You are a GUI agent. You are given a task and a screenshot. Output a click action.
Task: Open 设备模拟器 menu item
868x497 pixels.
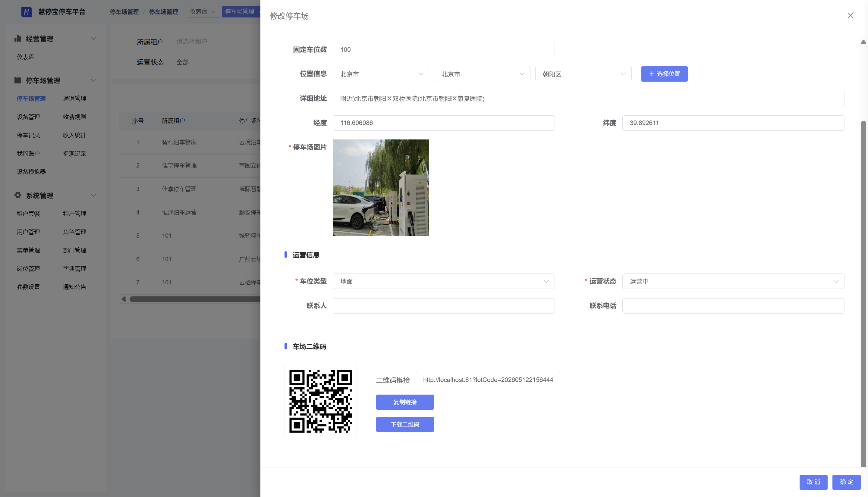[x=31, y=172]
